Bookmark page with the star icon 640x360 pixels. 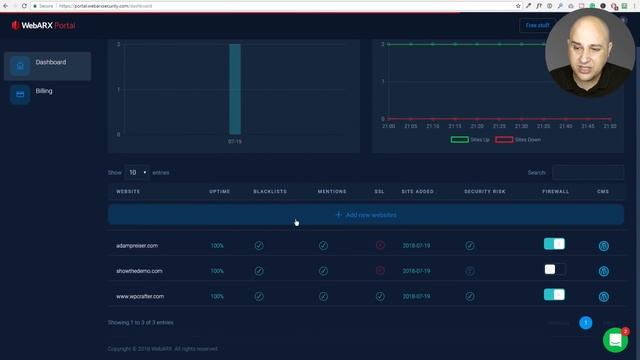coord(518,6)
